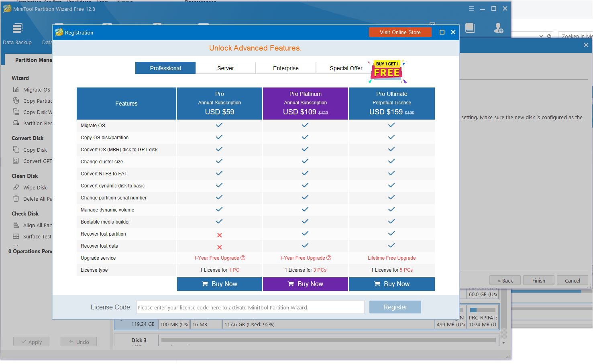Click the Visit Online Store button
The width and height of the screenshot is (593, 364).
[400, 33]
